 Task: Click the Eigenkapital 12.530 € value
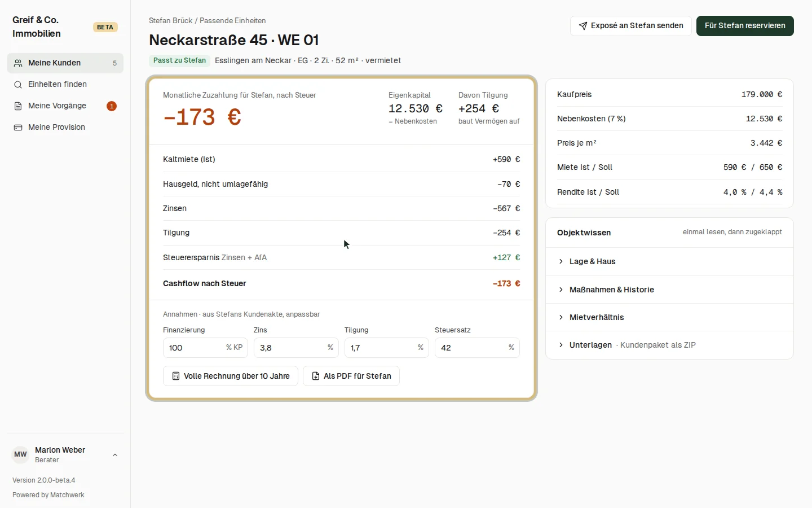(x=416, y=108)
